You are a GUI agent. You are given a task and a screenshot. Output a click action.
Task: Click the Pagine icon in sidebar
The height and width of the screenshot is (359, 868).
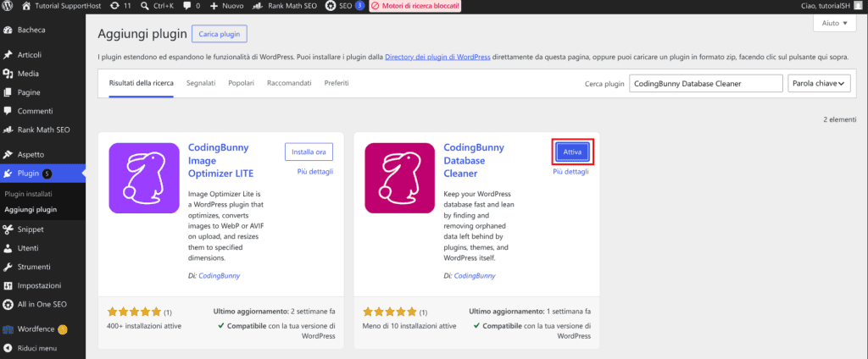tap(8, 92)
